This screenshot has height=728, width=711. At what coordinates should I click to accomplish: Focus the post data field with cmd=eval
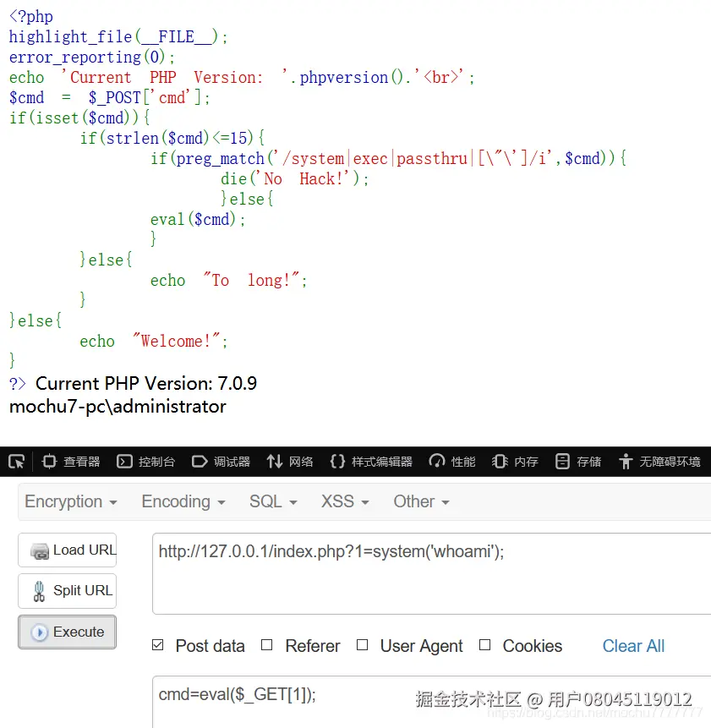432,702
